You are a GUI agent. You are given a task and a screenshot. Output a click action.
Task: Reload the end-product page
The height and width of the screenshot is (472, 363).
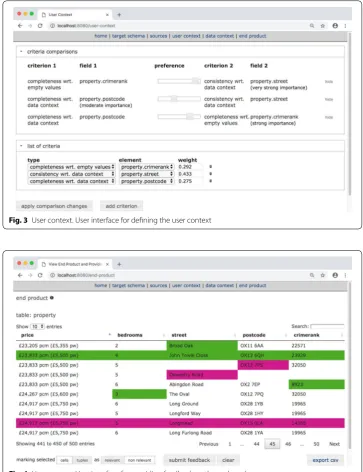(40, 275)
